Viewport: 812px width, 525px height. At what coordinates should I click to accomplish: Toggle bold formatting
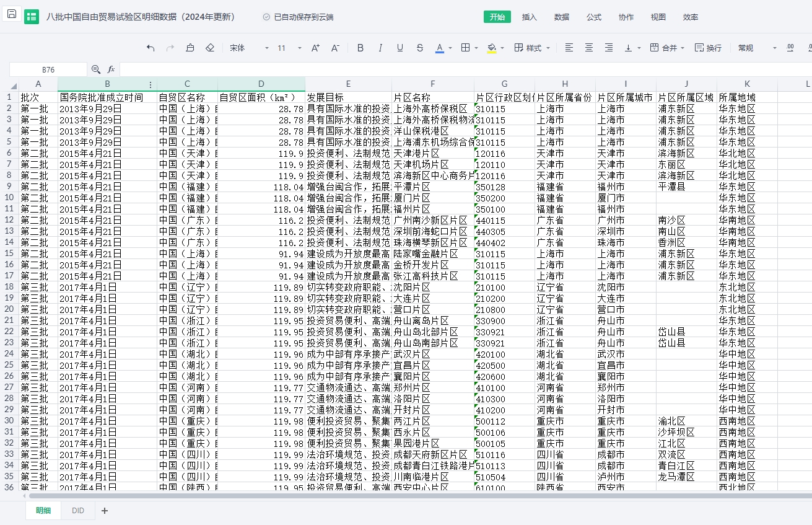360,48
